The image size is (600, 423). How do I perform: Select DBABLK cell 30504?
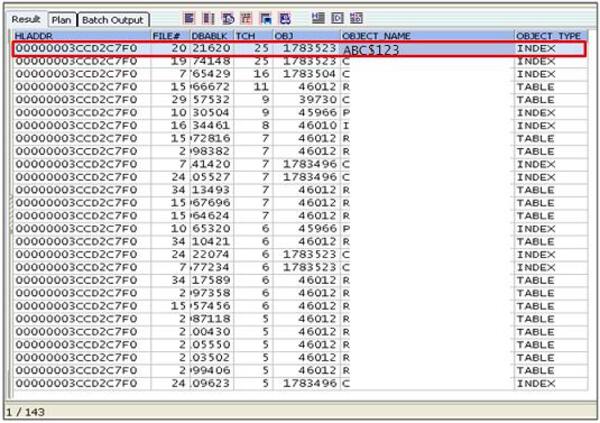coord(212,113)
